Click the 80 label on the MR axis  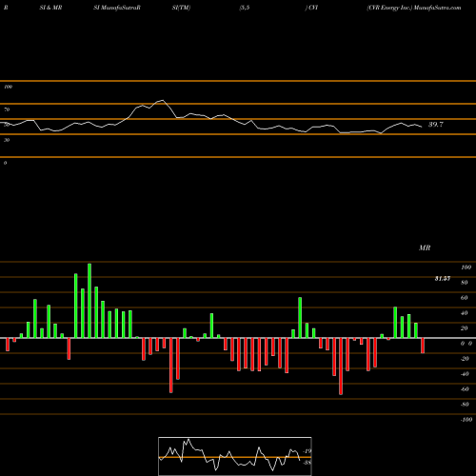click(465, 283)
